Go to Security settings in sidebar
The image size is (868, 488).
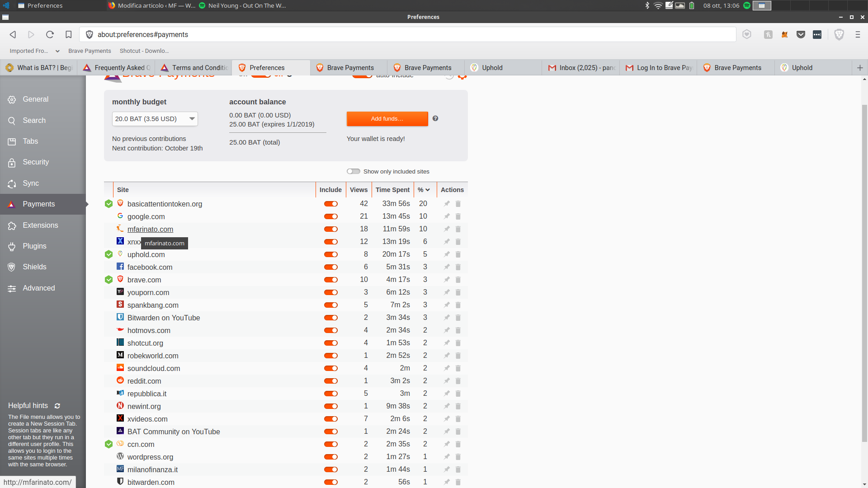(x=43, y=162)
